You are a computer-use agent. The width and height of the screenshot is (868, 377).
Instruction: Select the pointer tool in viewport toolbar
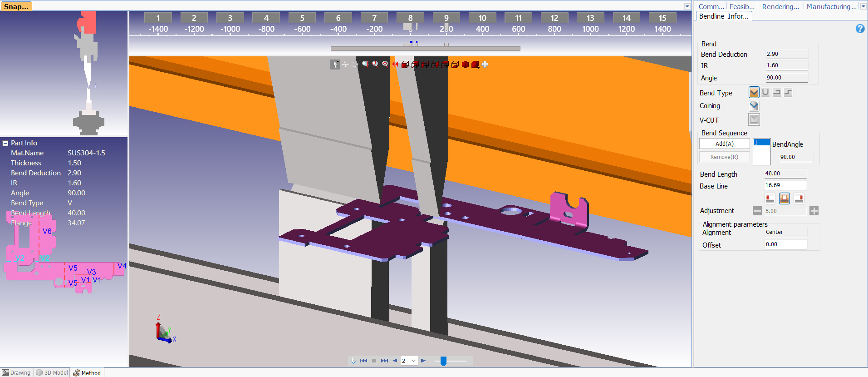(335, 64)
